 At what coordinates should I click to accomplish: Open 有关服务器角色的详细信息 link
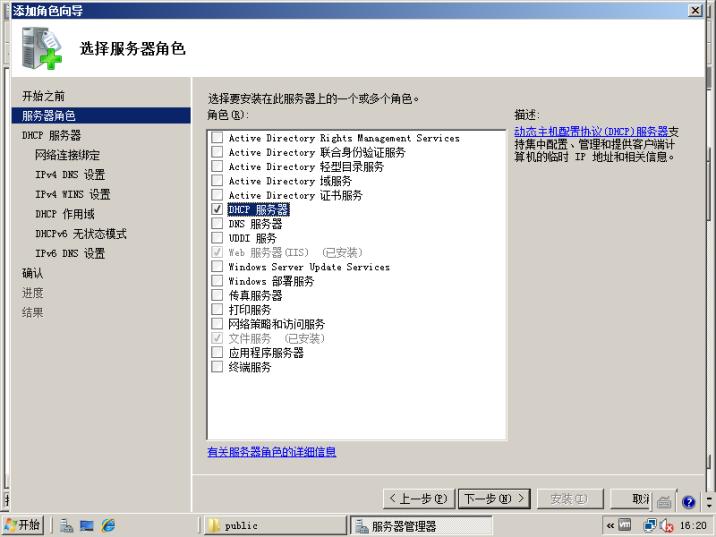[x=272, y=452]
